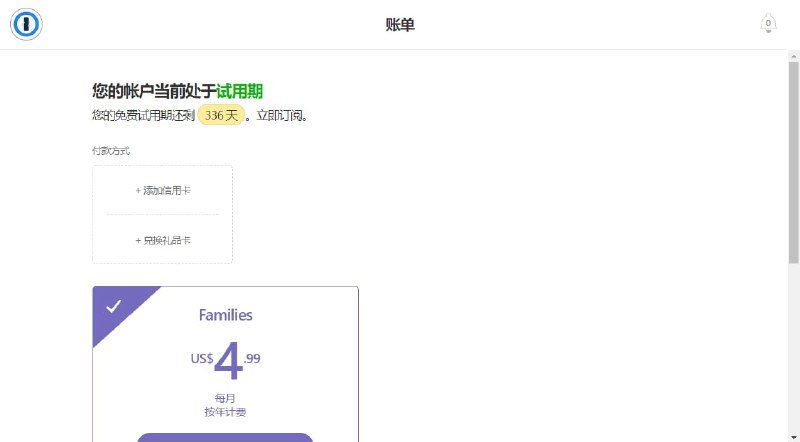Click the 按年计费 billing note

point(225,412)
